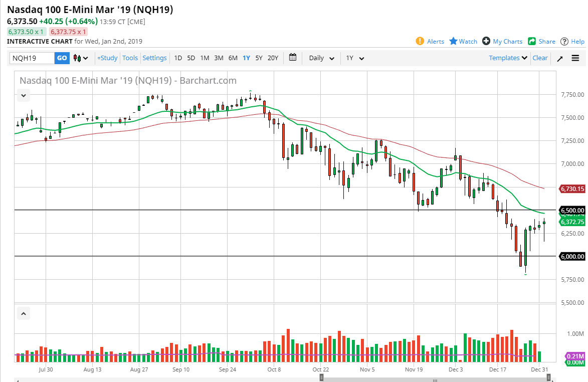Viewport: 588px width, 382px height.
Task: Expand the chart options chevron on the plot
Action: [23, 95]
